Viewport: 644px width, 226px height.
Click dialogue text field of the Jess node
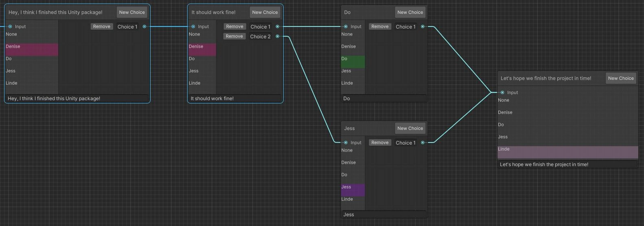384,215
